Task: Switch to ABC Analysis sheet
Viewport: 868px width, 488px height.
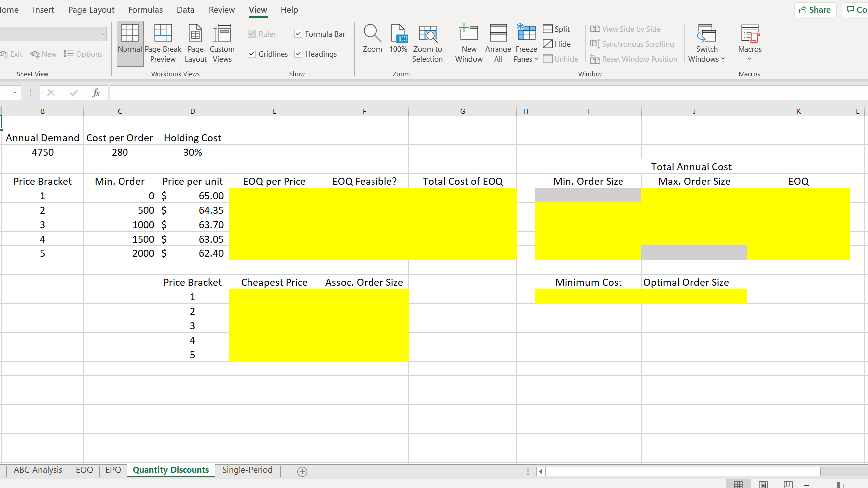Action: tap(38, 470)
